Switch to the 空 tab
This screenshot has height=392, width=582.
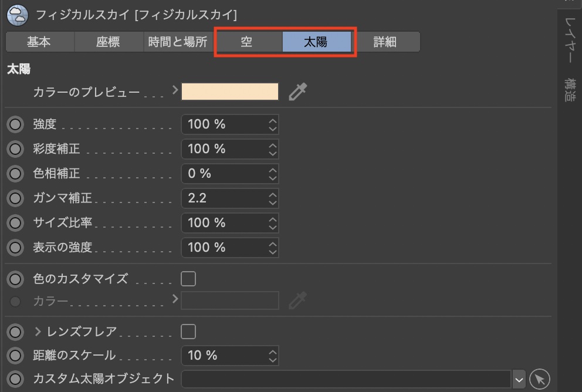click(247, 42)
